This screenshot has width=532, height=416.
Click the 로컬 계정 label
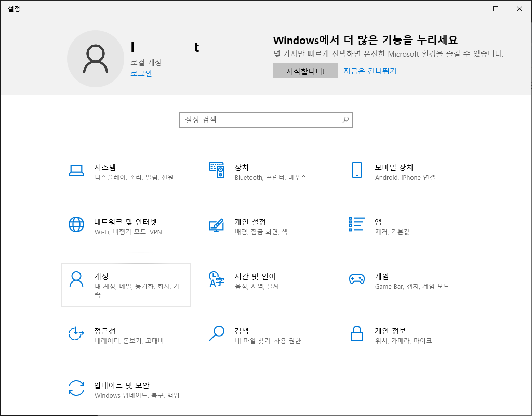coord(146,62)
